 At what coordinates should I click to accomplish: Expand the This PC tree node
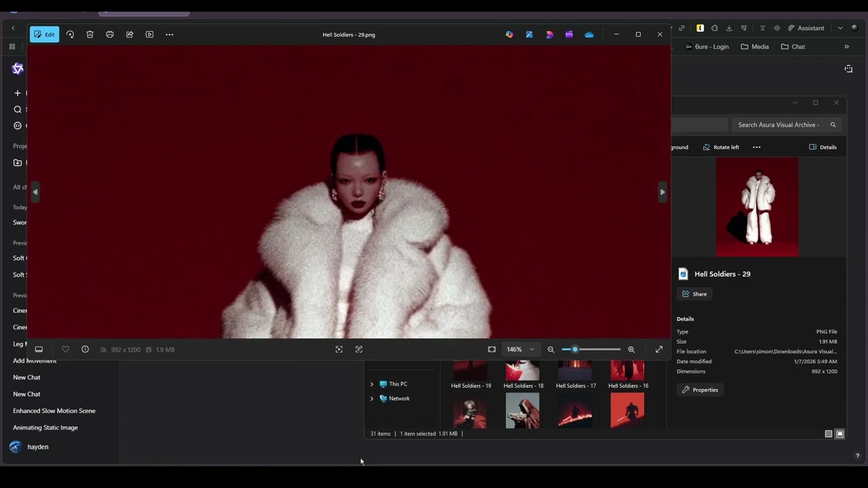click(x=372, y=384)
